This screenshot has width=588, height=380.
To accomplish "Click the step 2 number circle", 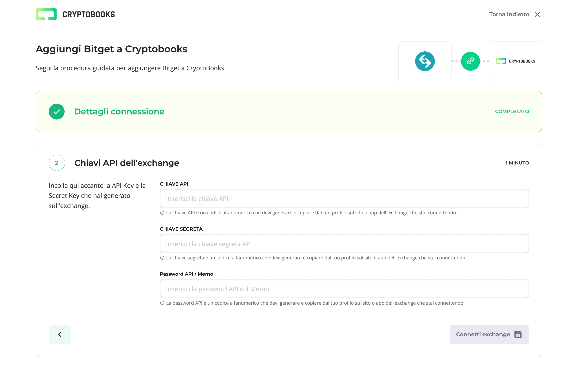I will 57,163.
